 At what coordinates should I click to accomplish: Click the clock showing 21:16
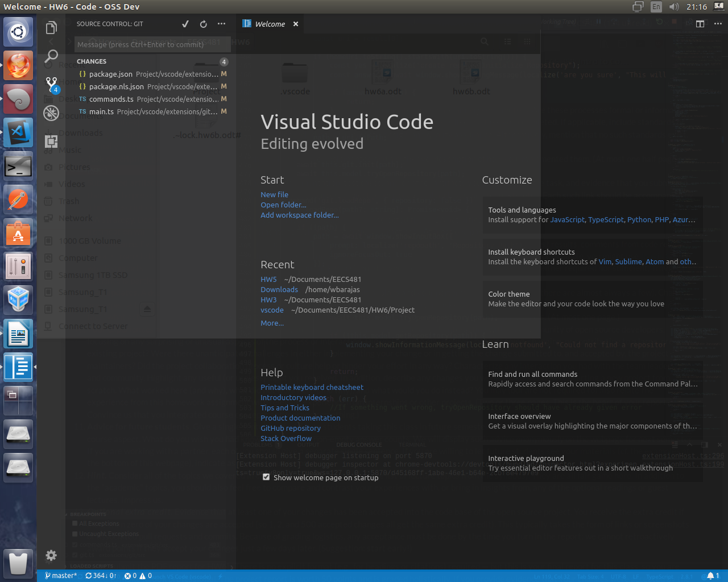pos(697,7)
